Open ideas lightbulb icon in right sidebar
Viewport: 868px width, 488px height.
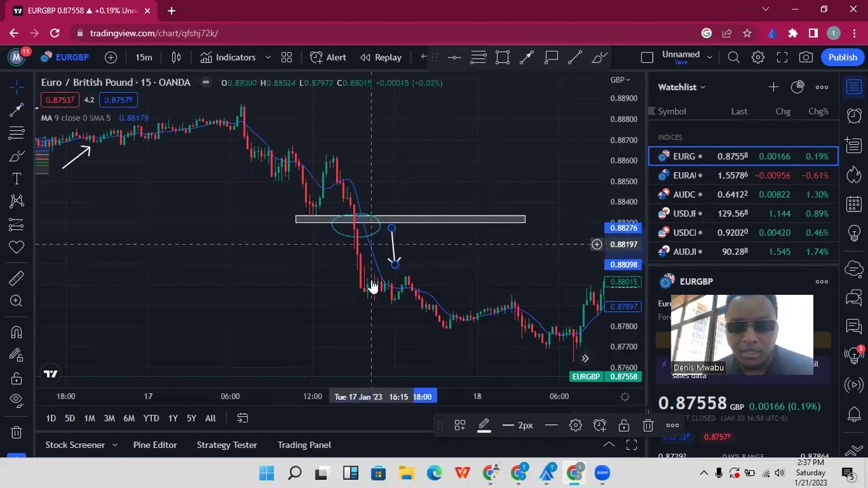[854, 234]
